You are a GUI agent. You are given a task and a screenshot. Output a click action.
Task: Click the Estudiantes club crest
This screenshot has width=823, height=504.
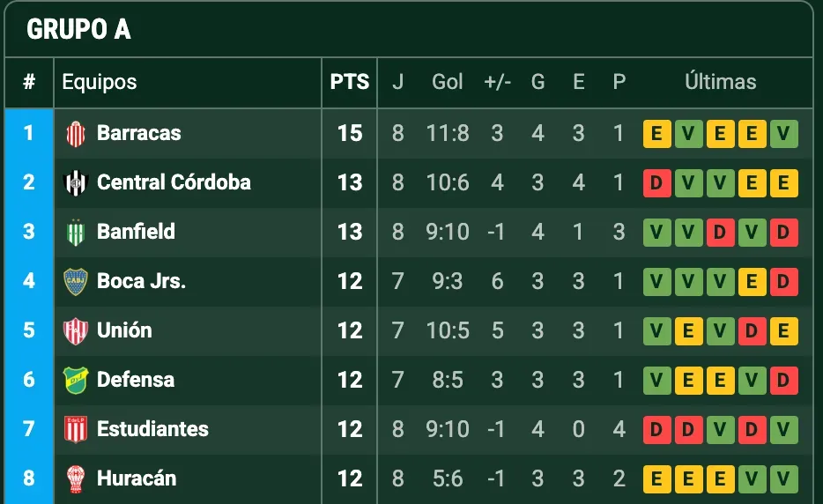pyautogui.click(x=76, y=430)
